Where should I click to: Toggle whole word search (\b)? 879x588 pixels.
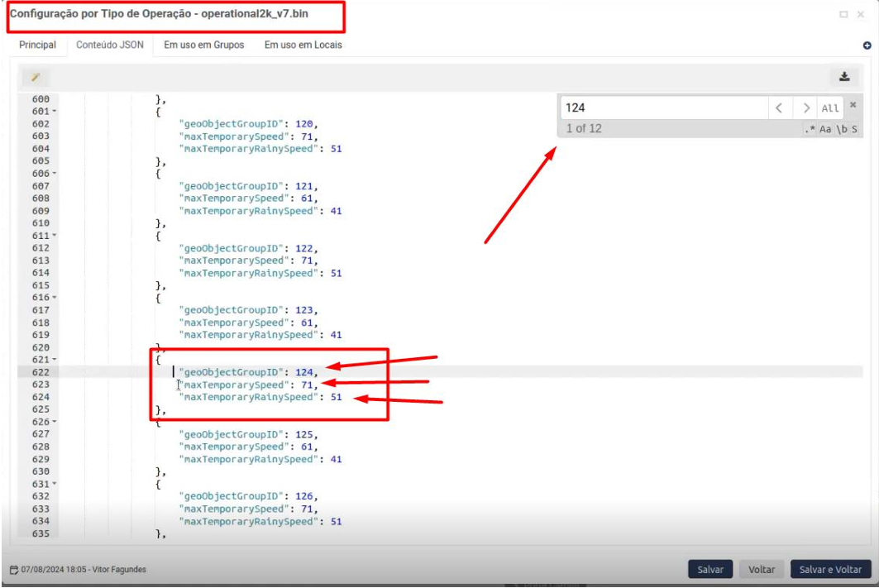841,130
